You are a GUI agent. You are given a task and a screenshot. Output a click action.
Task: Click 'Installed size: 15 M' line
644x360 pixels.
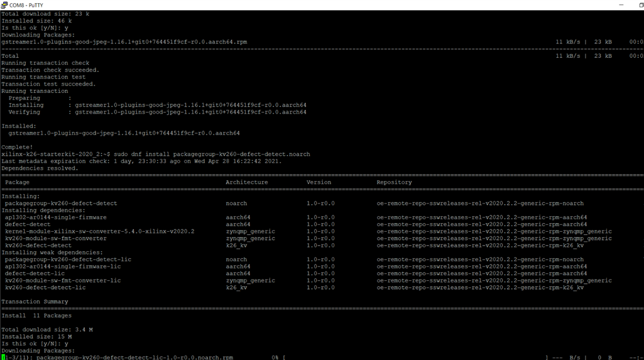tap(36, 337)
